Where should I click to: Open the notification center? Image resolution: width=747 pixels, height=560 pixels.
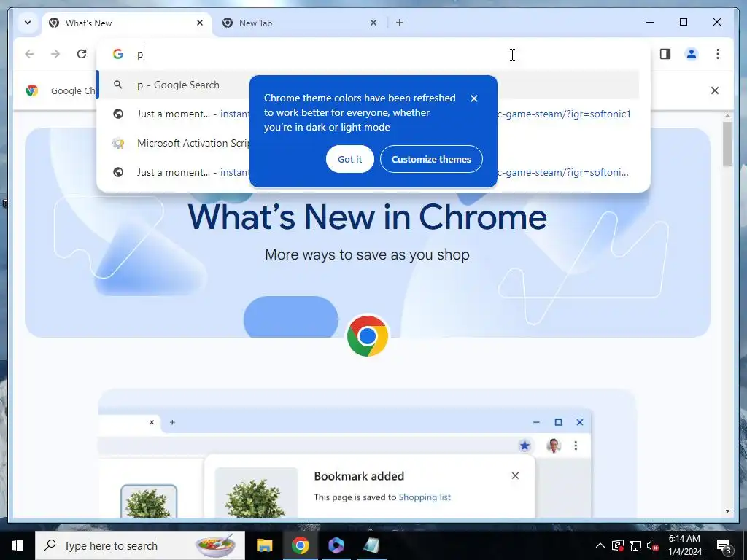tap(724, 545)
